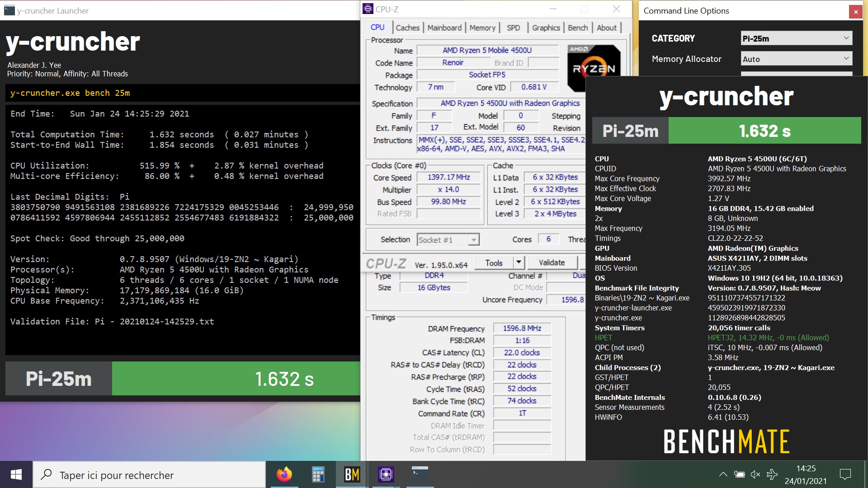Click the Bus Speed value 99.80 MHz
868x488 pixels.
pos(448,202)
